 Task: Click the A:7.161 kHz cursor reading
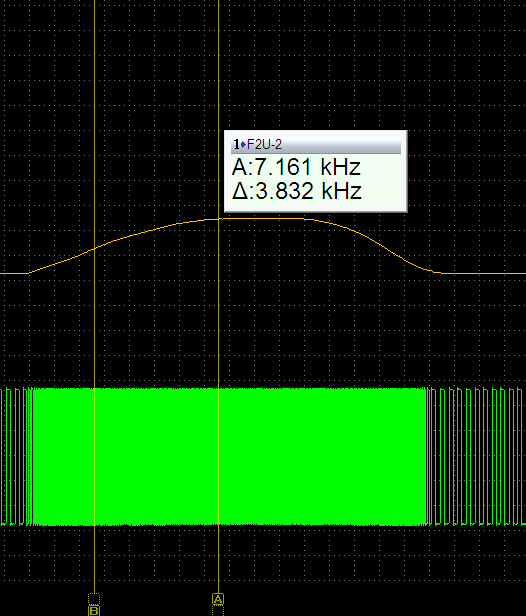pyautogui.click(x=296, y=167)
